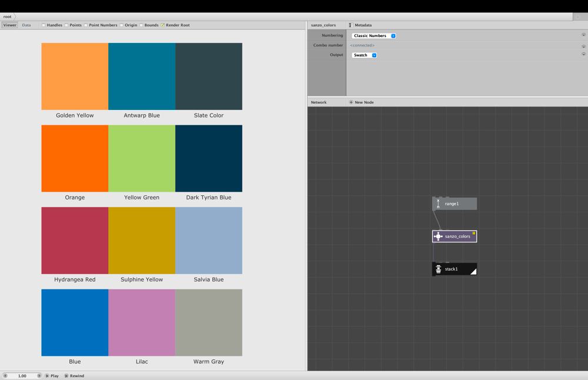Image resolution: width=588 pixels, height=380 pixels.
Task: Select the range1 node in the network
Action: tap(455, 204)
